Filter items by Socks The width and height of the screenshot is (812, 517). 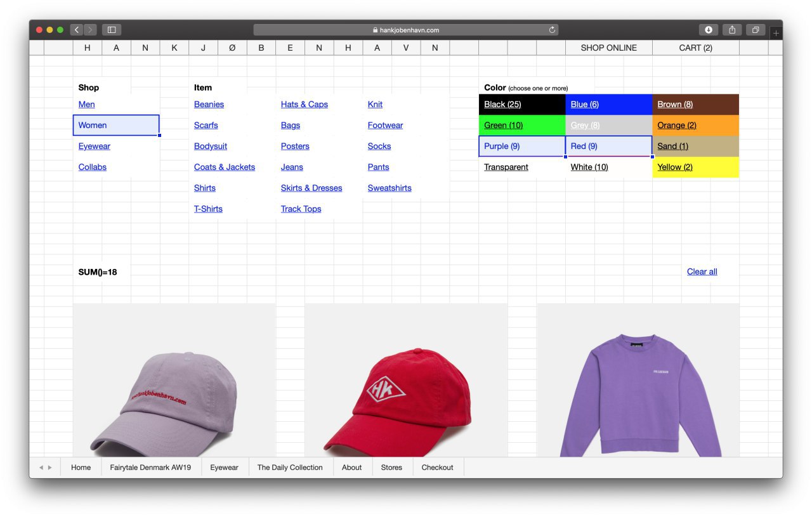click(379, 146)
